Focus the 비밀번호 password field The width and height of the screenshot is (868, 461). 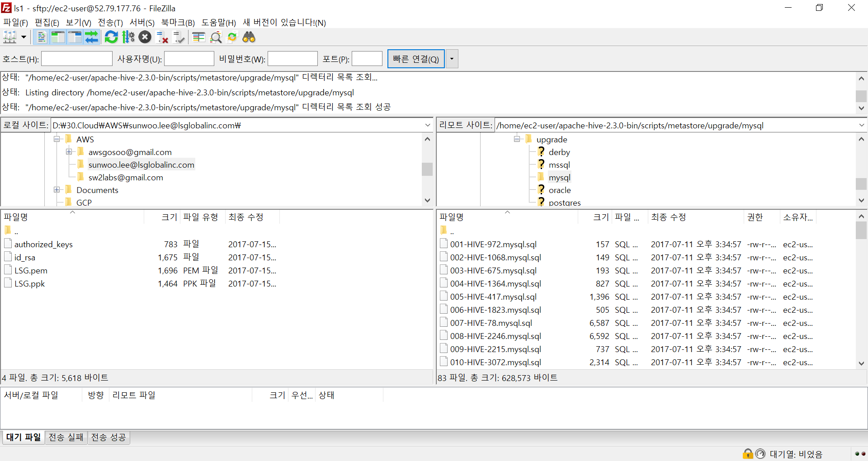(292, 59)
